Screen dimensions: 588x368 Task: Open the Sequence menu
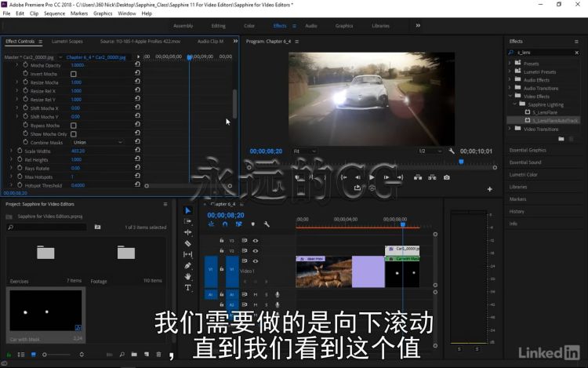pyautogui.click(x=54, y=13)
